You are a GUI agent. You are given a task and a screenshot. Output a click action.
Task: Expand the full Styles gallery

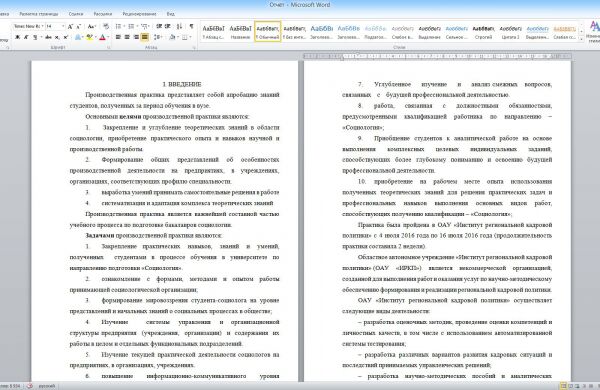click(582, 39)
